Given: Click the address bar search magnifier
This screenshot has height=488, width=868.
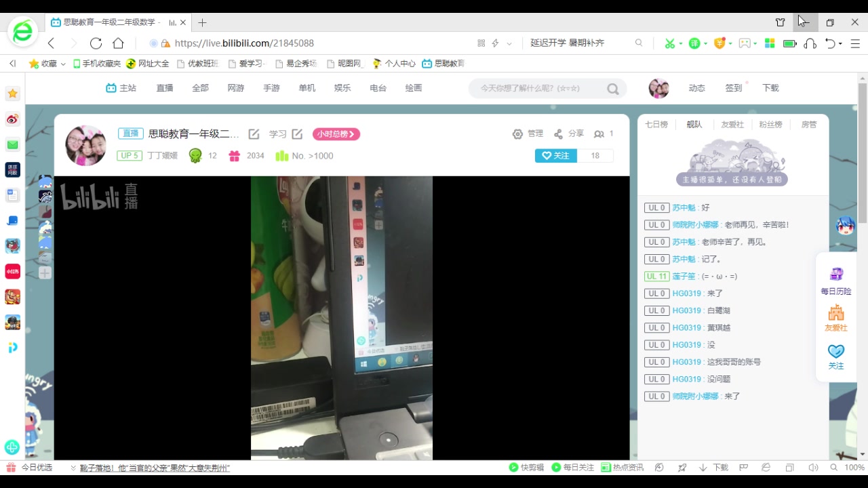Looking at the screenshot, I should [639, 43].
